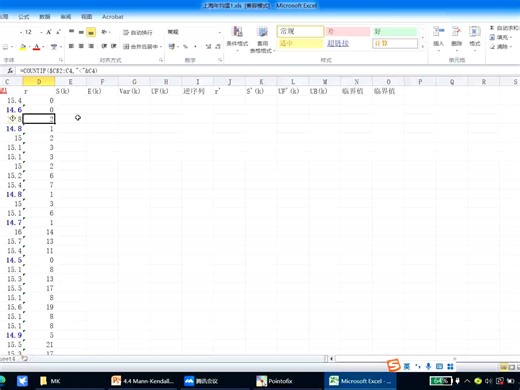
Task: Apply percent style
Action: (185, 46)
